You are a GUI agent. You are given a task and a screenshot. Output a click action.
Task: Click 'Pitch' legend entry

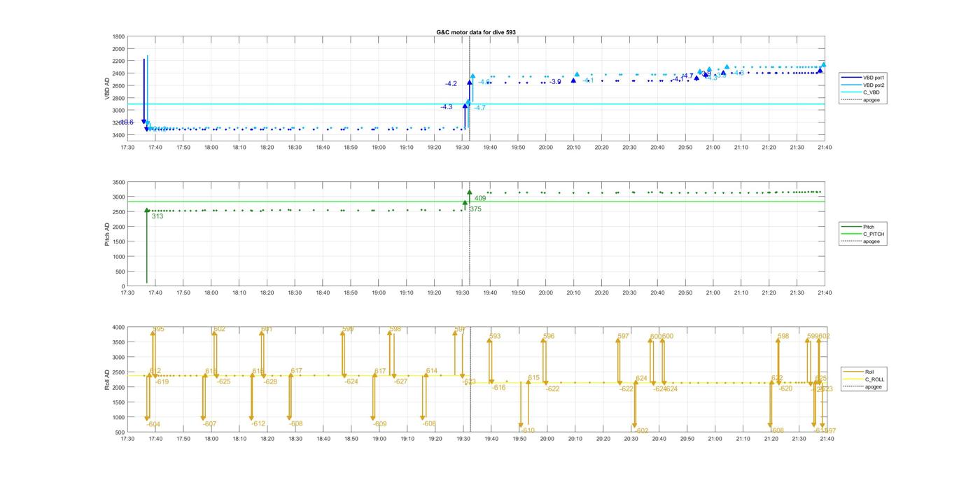[x=869, y=227]
